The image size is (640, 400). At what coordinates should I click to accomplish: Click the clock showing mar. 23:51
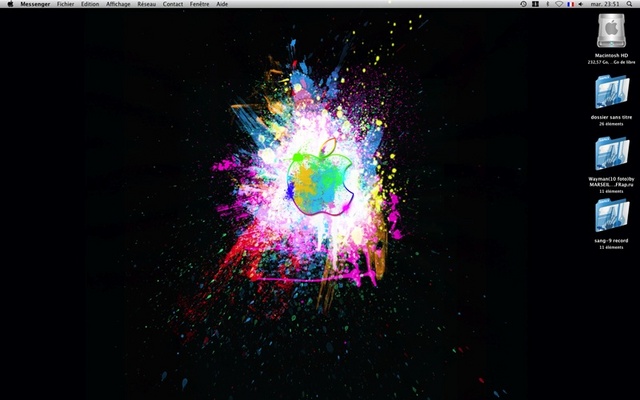605,4
